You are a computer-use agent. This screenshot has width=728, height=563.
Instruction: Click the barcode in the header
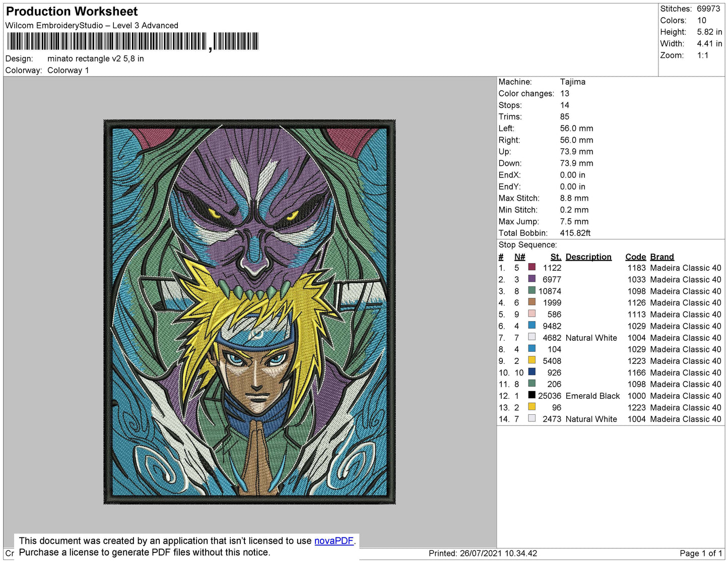coord(133,41)
